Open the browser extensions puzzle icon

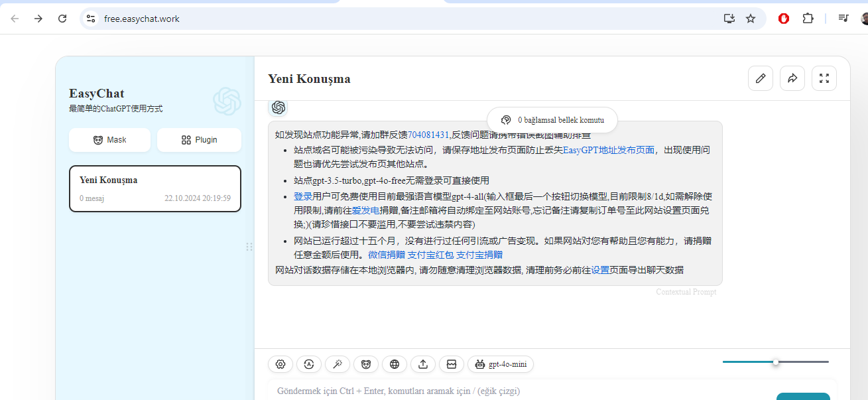pyautogui.click(x=808, y=19)
